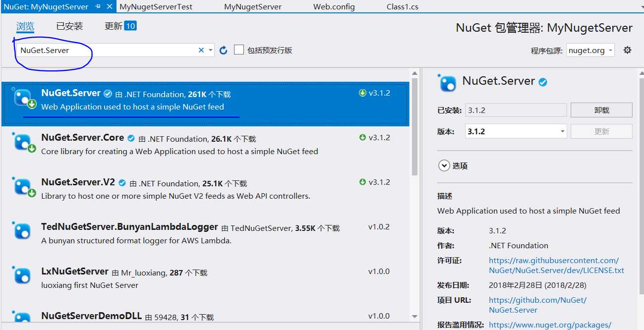The image size is (644, 330).
Task: Click installed arrow beside NuGet.Server v3.1.2
Action: pyautogui.click(x=362, y=93)
